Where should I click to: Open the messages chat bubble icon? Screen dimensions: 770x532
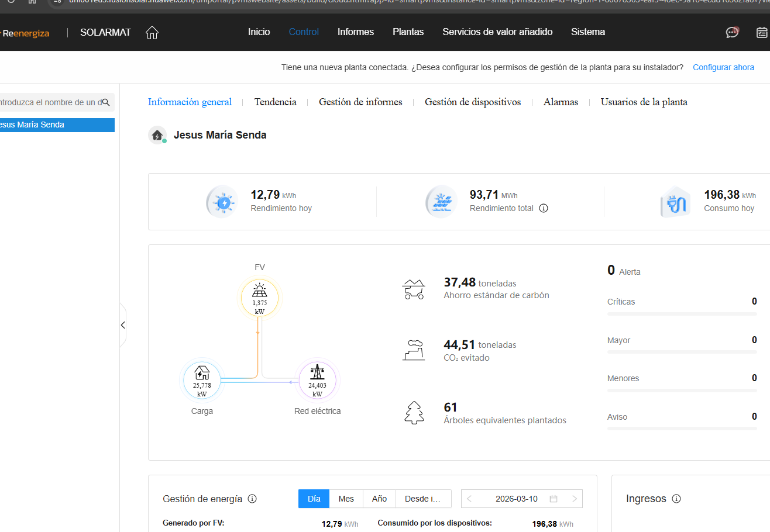[732, 32]
